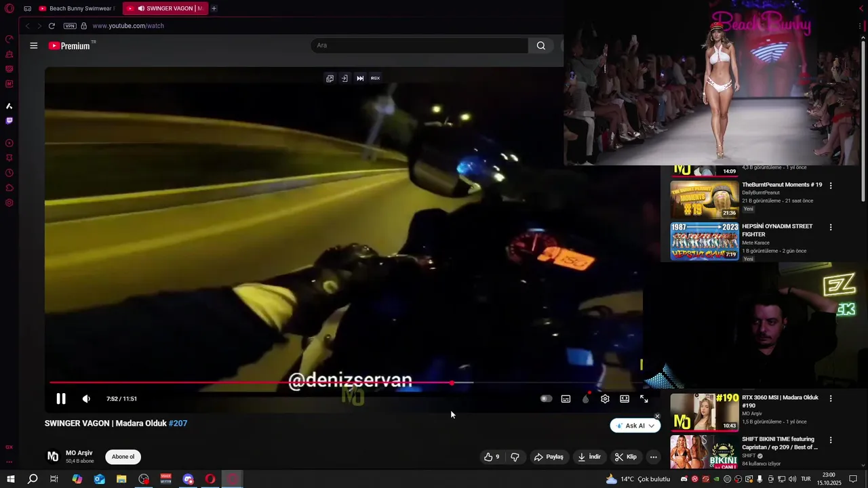The height and width of the screenshot is (488, 868).
Task: Open the Twitch icon in Opera sidebar
Action: pos(9,121)
